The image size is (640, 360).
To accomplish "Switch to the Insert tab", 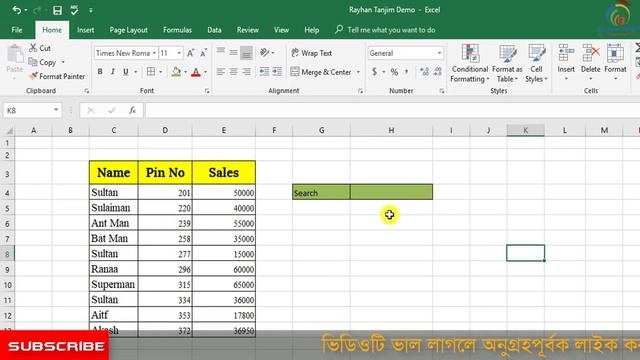I will click(85, 30).
